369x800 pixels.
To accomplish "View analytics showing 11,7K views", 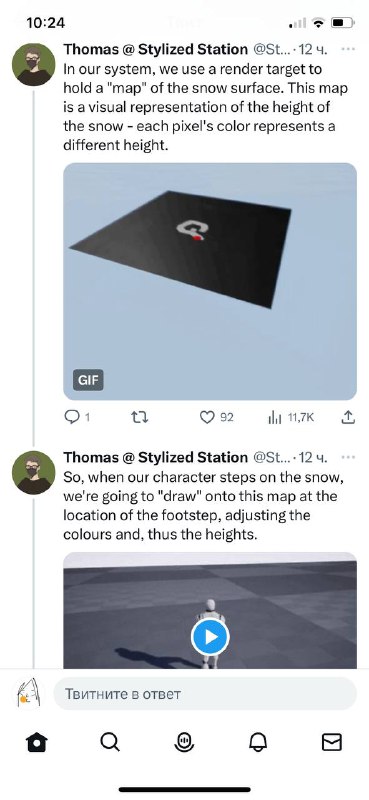I will coord(291,418).
